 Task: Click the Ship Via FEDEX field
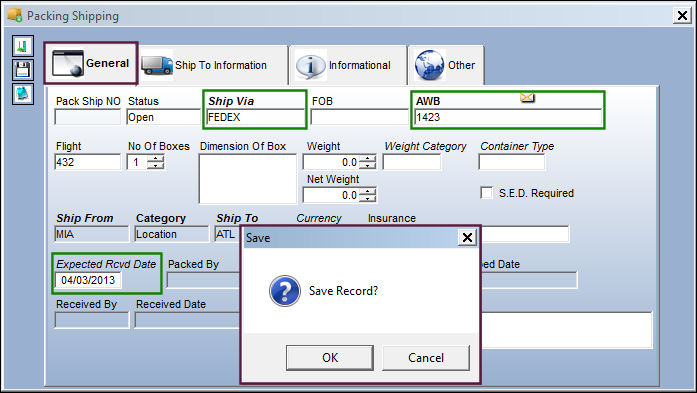(256, 117)
